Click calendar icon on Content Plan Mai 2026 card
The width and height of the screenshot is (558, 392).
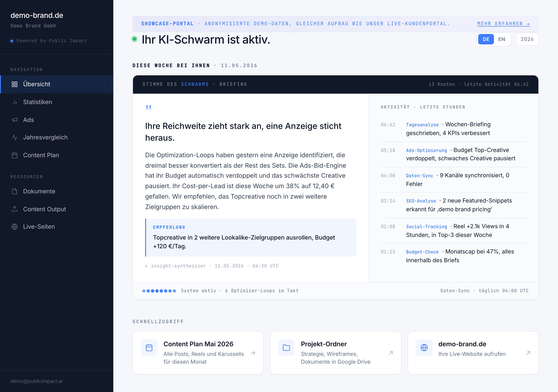[x=149, y=348]
